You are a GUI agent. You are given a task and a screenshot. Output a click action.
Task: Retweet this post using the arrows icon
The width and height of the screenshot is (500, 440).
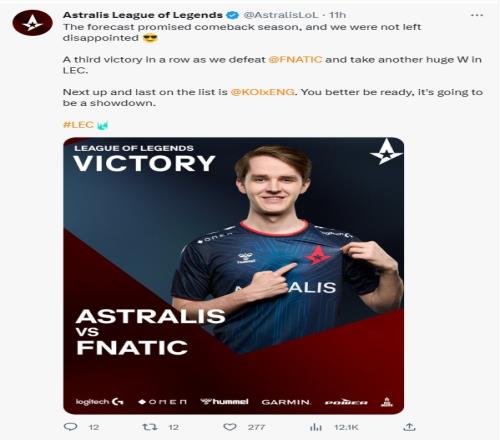(x=150, y=427)
